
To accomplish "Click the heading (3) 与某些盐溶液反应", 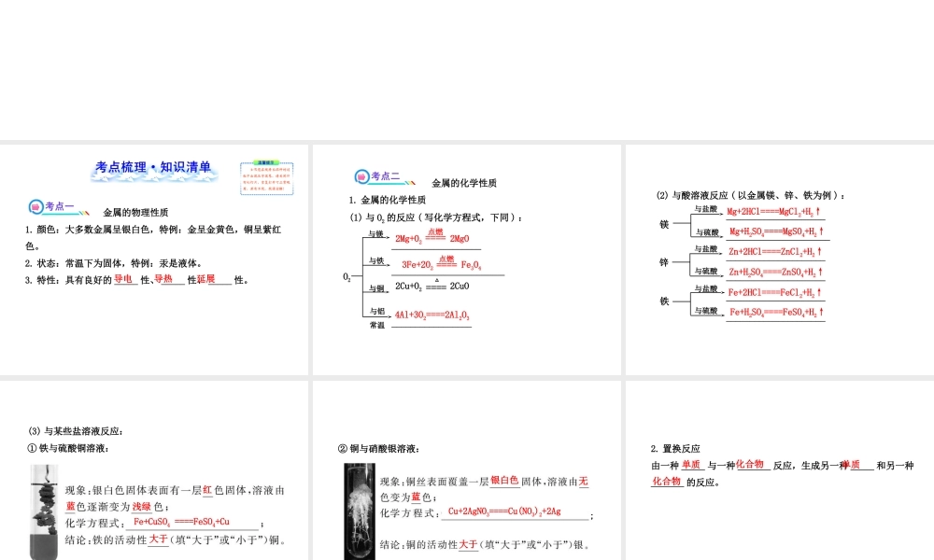I will 76,431.
